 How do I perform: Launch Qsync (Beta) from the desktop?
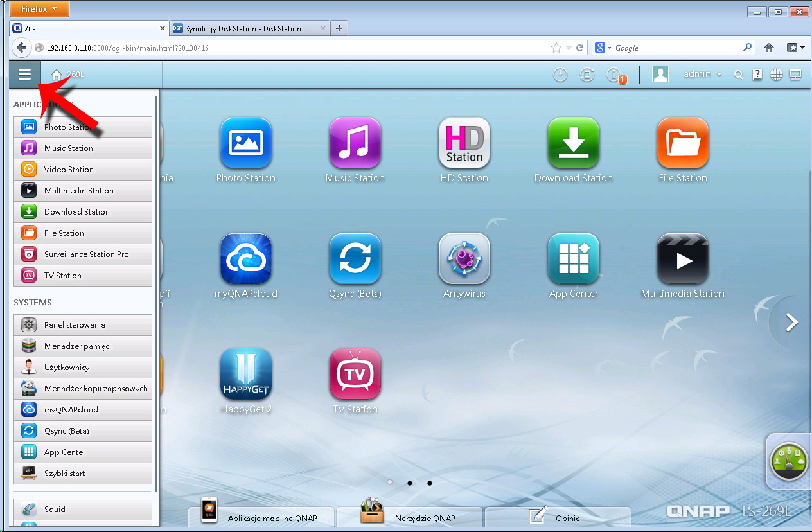(x=355, y=259)
